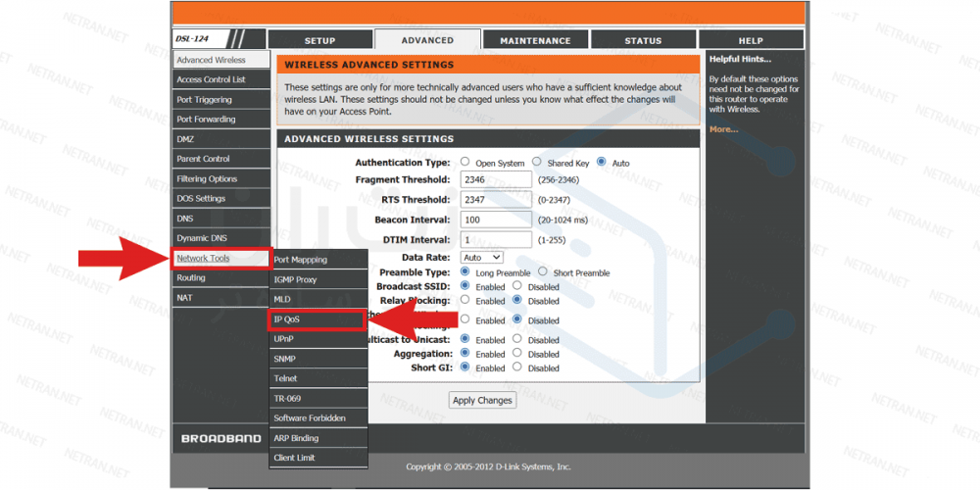Screen dimensions: 980x490
Task: Open the HELP tab
Action: pyautogui.click(x=750, y=40)
